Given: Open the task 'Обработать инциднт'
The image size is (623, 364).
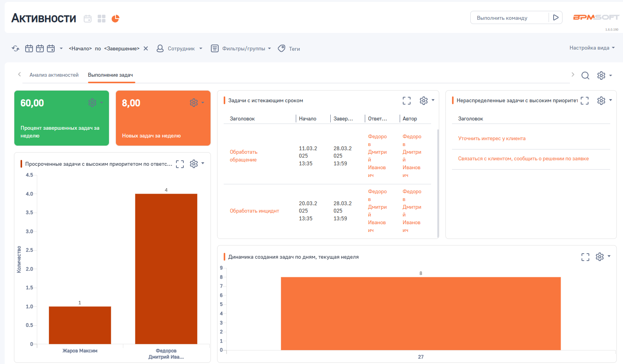Looking at the screenshot, I should (x=254, y=211).
